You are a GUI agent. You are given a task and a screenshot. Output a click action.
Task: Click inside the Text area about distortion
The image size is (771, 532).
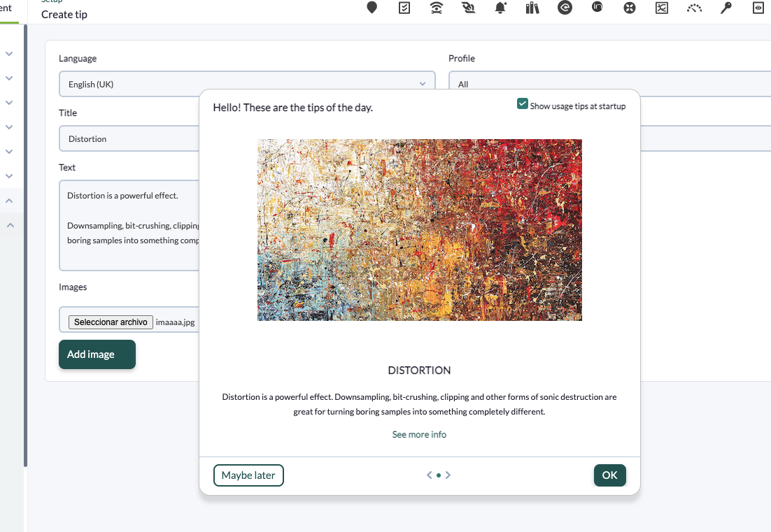point(129,225)
